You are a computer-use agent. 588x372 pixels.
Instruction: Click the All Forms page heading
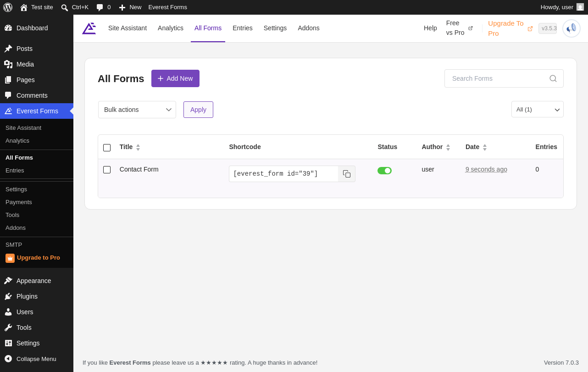tap(121, 79)
